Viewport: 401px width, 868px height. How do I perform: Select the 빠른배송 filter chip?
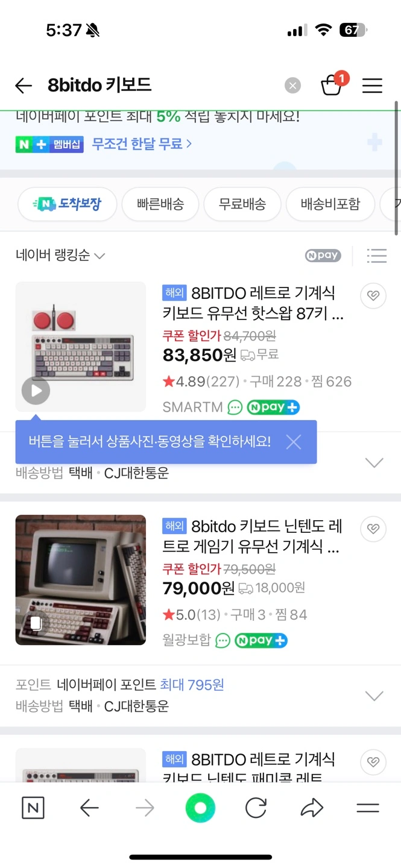[x=160, y=204]
